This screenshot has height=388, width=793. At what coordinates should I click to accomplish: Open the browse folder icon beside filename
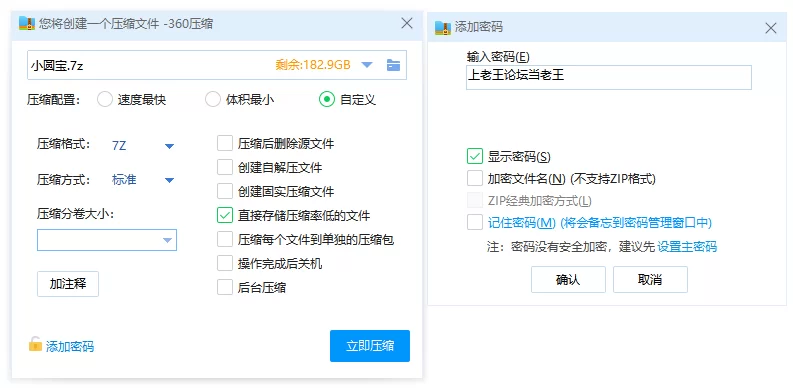[393, 65]
